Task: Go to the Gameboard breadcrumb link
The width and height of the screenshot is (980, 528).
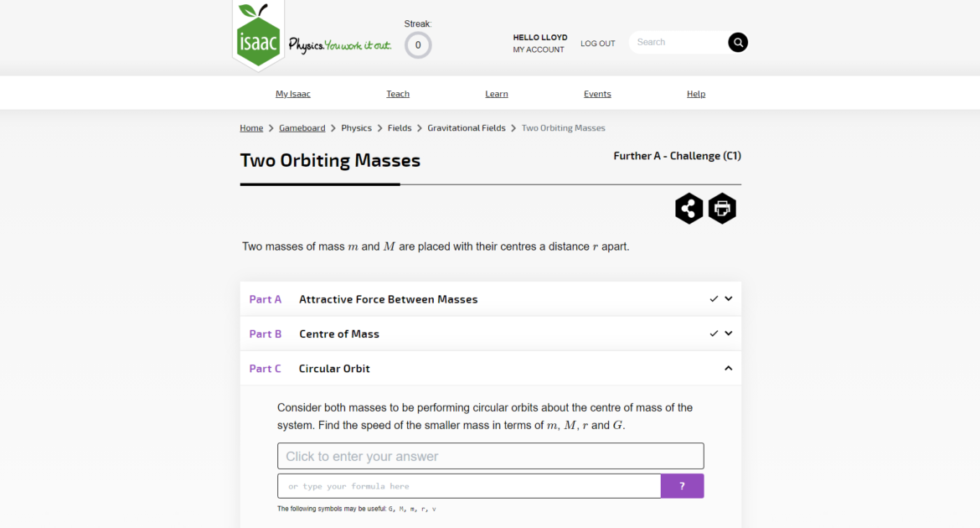Action: pyautogui.click(x=302, y=127)
